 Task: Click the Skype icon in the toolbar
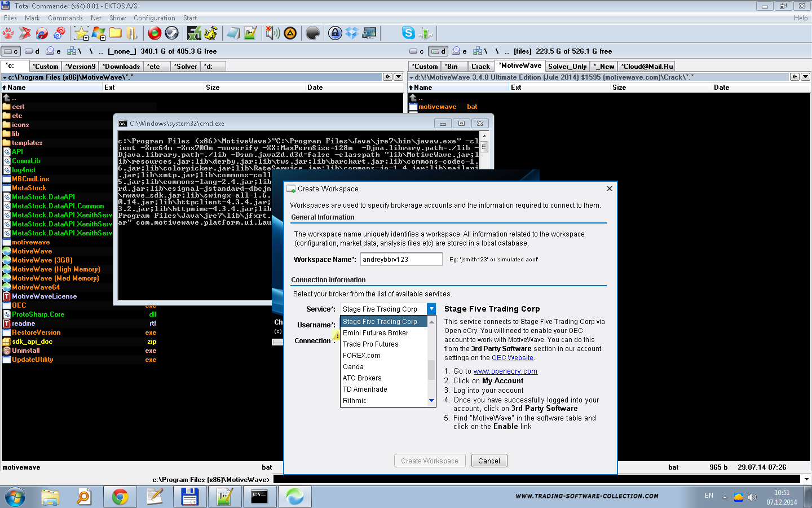click(408, 33)
